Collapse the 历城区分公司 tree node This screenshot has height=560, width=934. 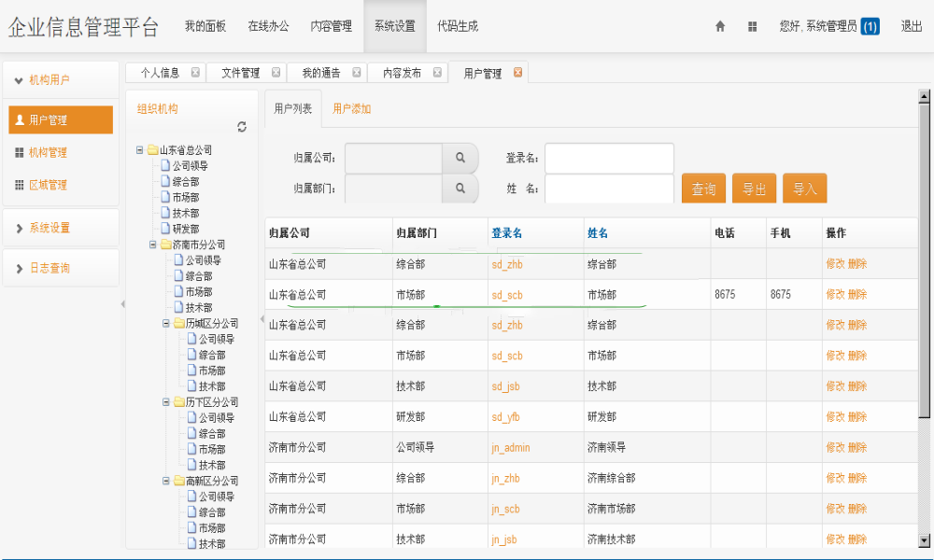[x=165, y=323]
